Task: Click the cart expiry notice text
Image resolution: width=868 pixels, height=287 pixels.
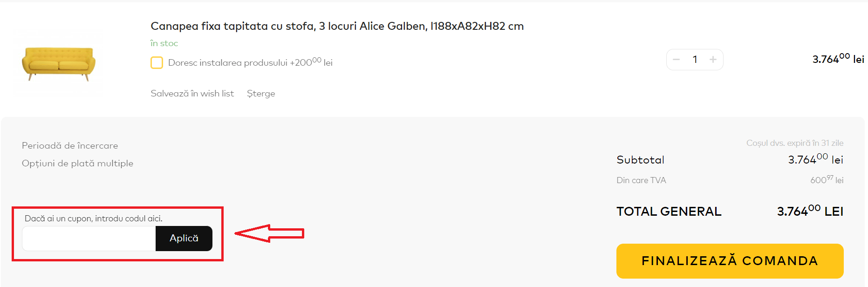Action: tap(795, 143)
